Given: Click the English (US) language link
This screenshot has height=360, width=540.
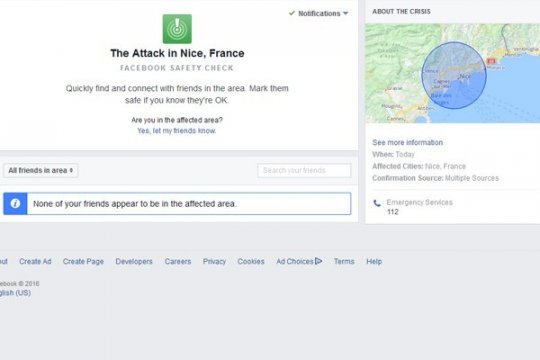Looking at the screenshot, I should click(x=15, y=293).
